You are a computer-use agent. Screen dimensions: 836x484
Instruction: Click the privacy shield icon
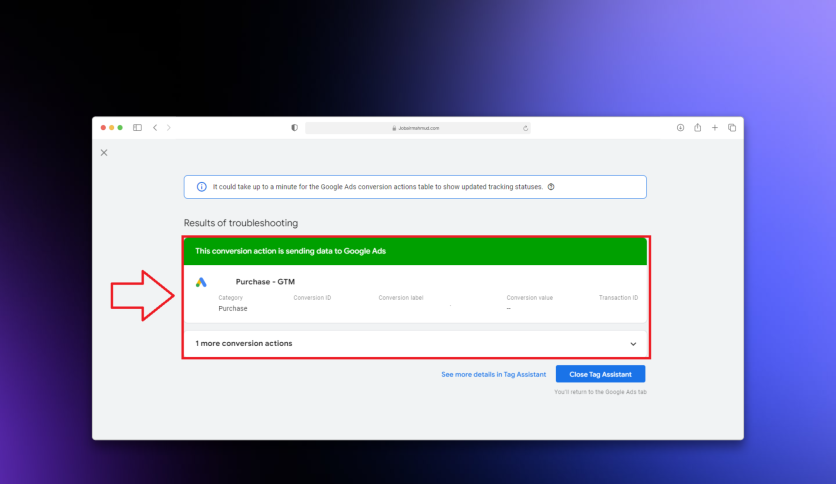tap(294, 128)
